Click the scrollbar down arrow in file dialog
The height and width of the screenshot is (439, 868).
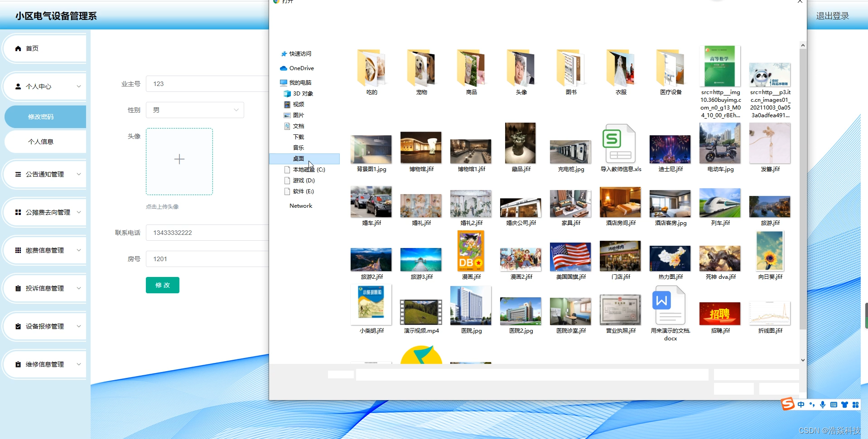point(803,360)
